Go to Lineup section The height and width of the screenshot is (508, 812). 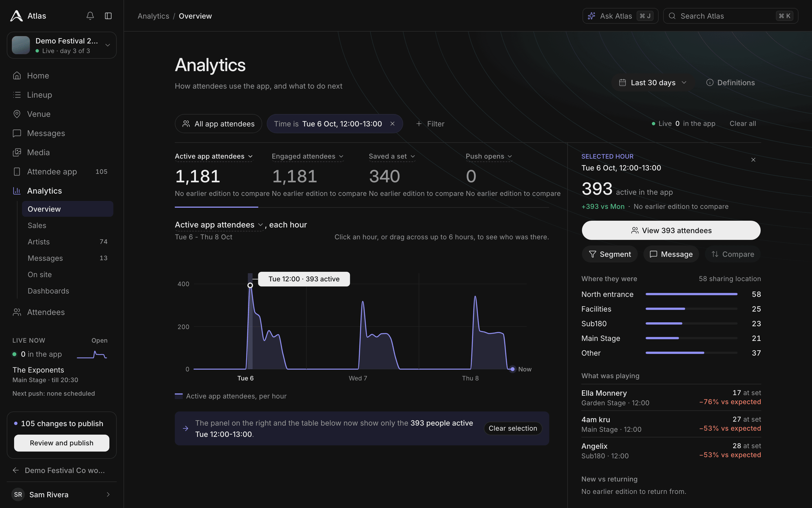(x=62, y=95)
